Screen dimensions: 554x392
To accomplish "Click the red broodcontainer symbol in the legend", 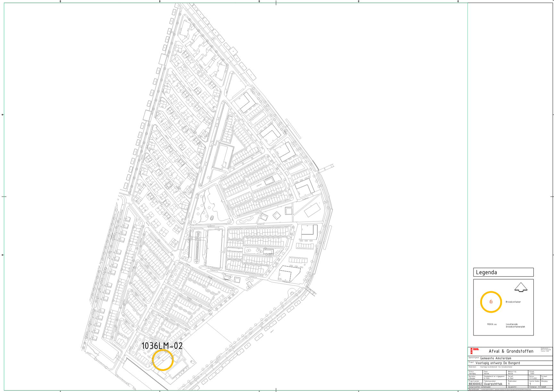I will coord(491,302).
